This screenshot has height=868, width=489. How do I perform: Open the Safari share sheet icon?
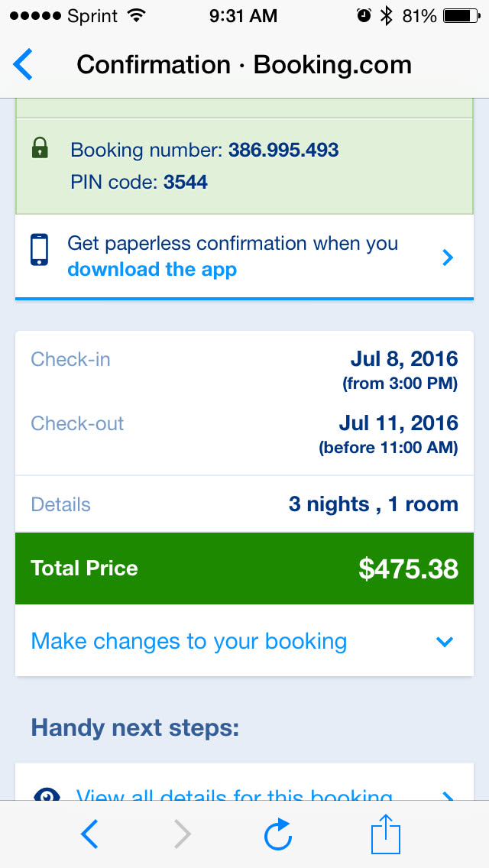pyautogui.click(x=385, y=834)
